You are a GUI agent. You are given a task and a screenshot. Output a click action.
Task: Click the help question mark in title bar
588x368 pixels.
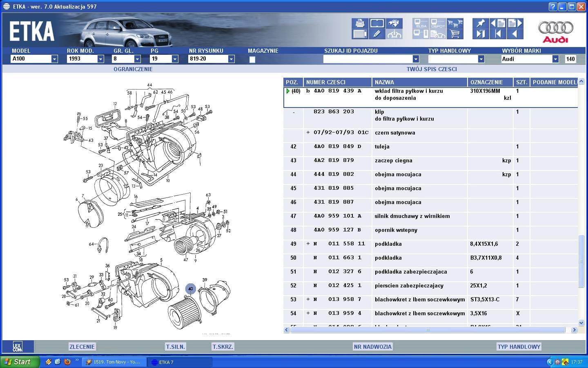(552, 7)
